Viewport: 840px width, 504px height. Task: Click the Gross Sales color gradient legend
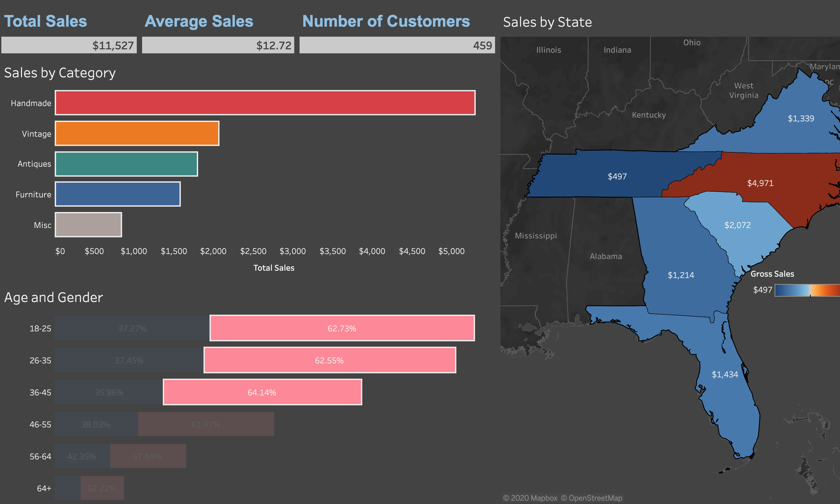click(807, 290)
